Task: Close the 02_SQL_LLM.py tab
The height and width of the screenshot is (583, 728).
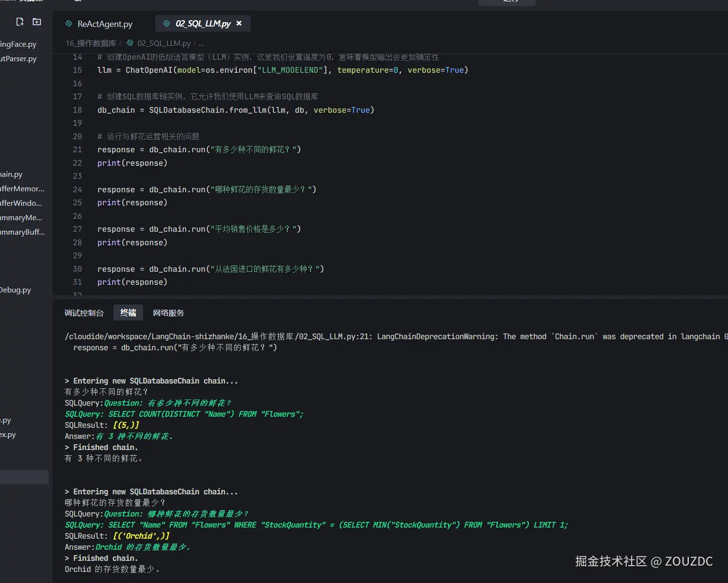Action: click(239, 23)
